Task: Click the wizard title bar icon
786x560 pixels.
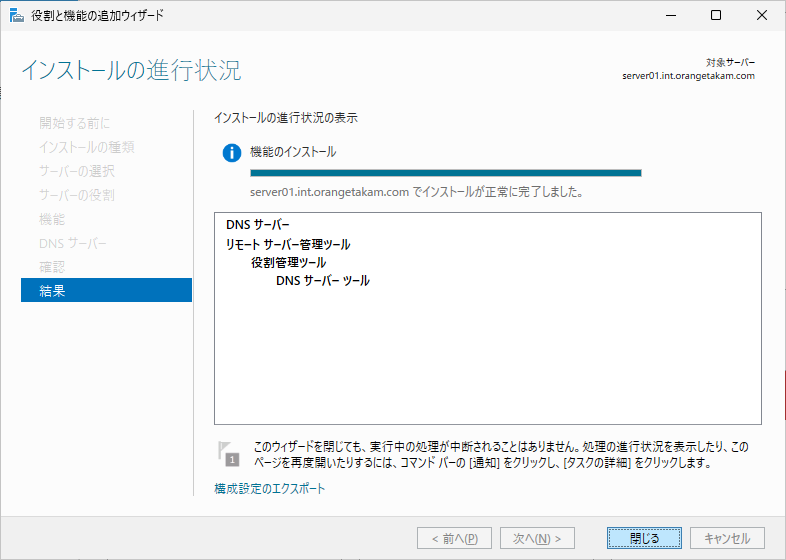Action: pyautogui.click(x=17, y=16)
